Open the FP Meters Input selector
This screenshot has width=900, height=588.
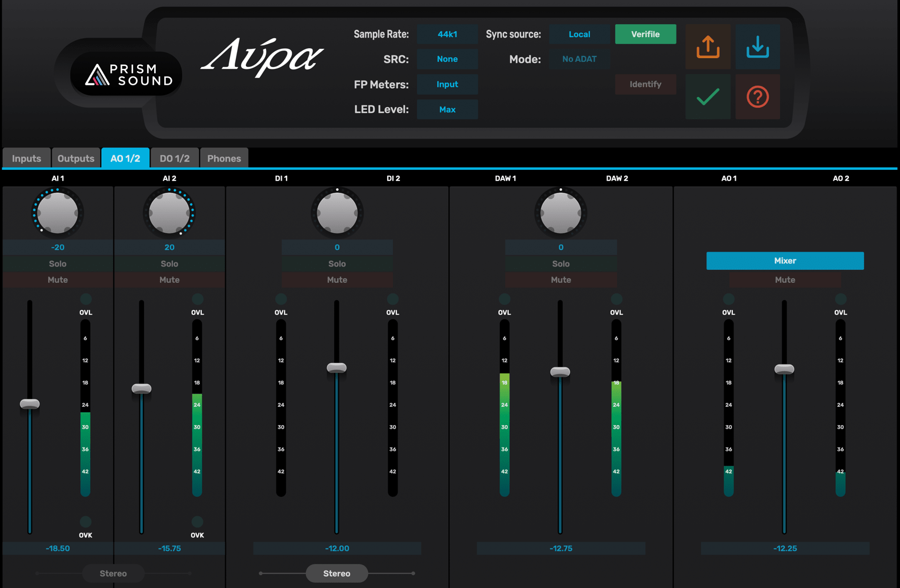(447, 84)
